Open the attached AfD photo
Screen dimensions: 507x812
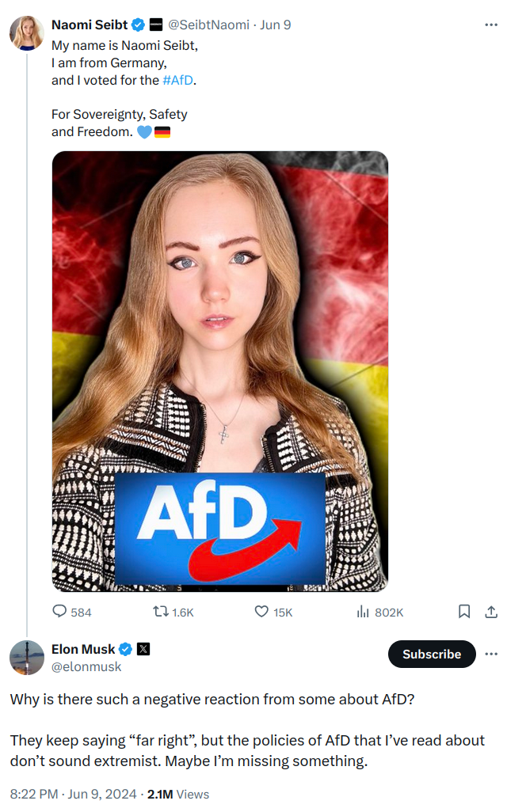[219, 371]
